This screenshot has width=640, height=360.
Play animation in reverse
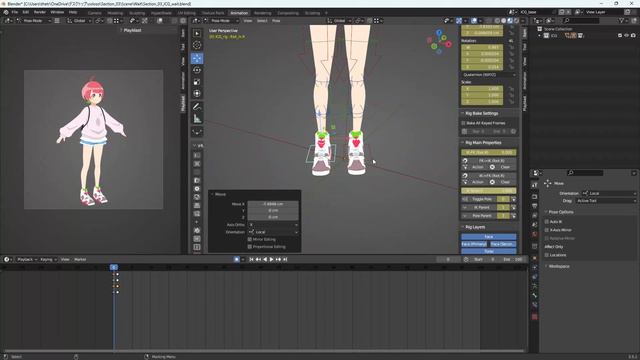click(265, 260)
